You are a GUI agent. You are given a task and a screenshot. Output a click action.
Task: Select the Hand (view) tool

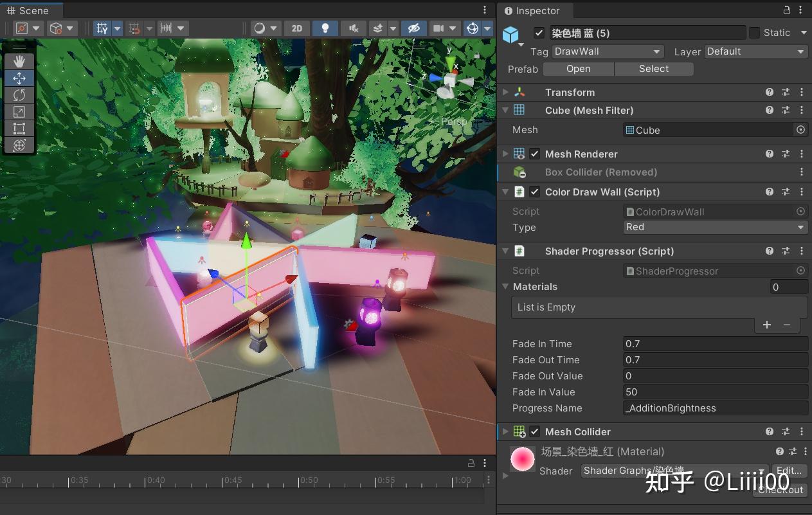(x=19, y=61)
